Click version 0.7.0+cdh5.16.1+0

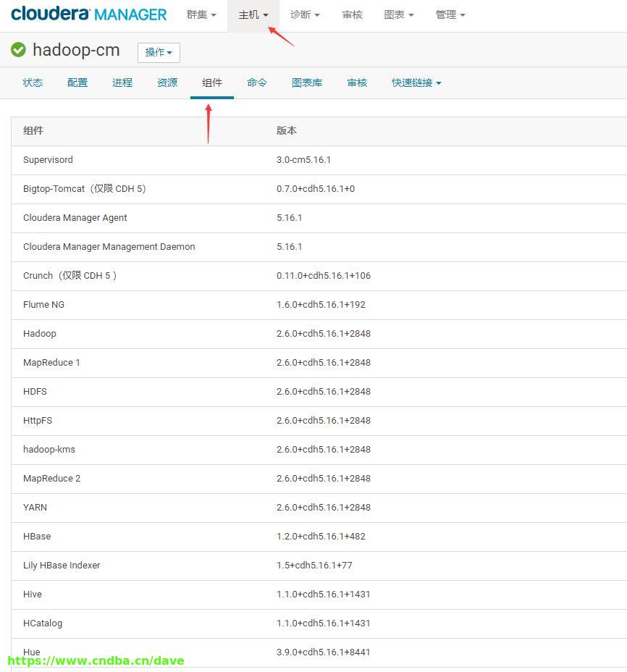click(x=316, y=188)
